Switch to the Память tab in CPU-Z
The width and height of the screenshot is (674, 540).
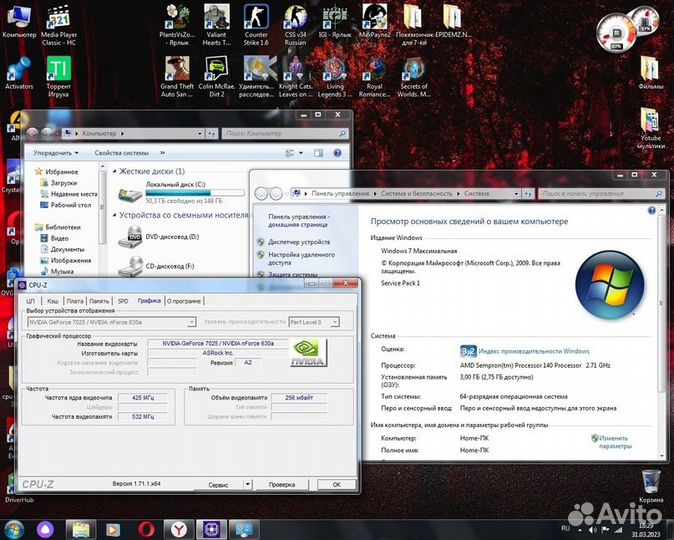(99, 301)
